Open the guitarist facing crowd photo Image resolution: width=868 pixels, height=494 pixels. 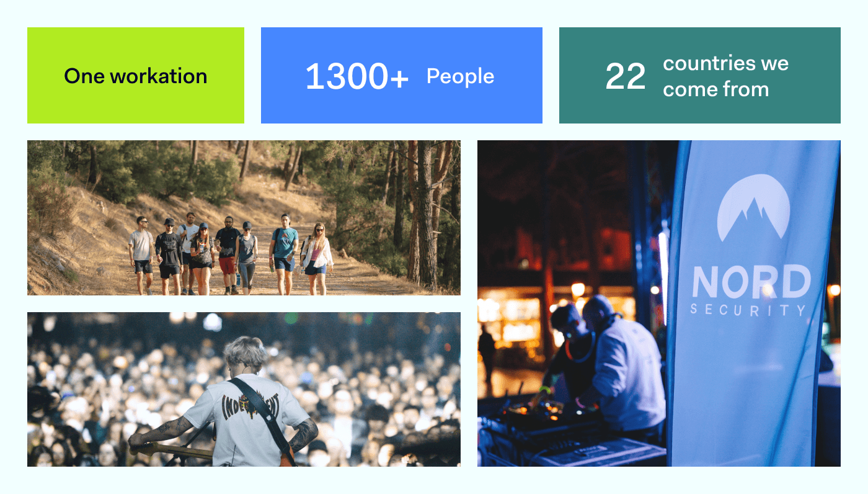[x=244, y=389]
